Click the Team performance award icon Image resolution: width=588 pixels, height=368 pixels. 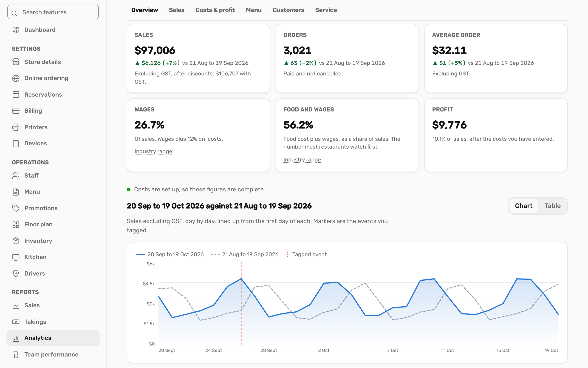16,355
